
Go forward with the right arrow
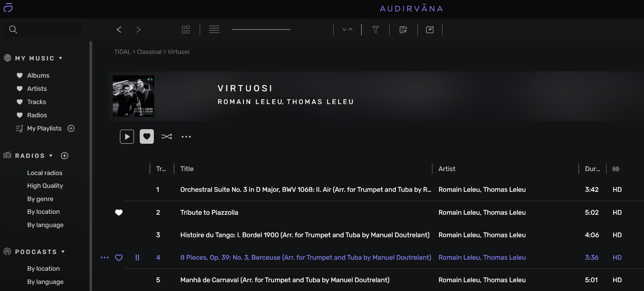tap(138, 30)
